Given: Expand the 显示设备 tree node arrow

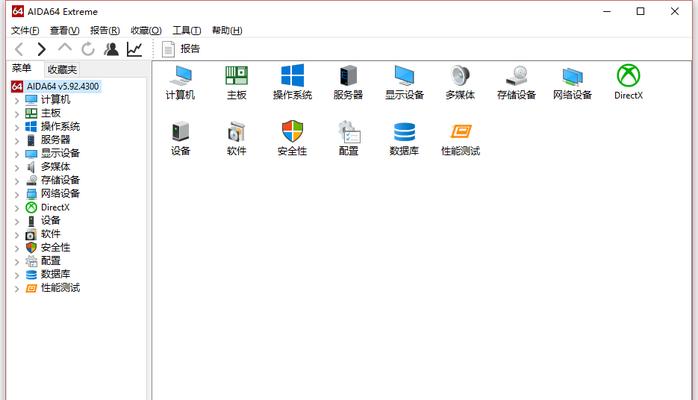Looking at the screenshot, I should 17,154.
